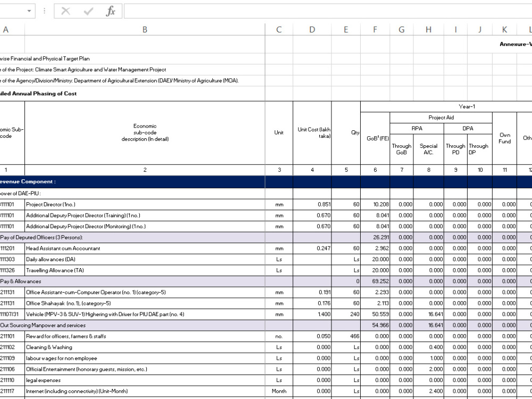Select column I header
The height and width of the screenshot is (399, 532).
pyautogui.click(x=456, y=29)
